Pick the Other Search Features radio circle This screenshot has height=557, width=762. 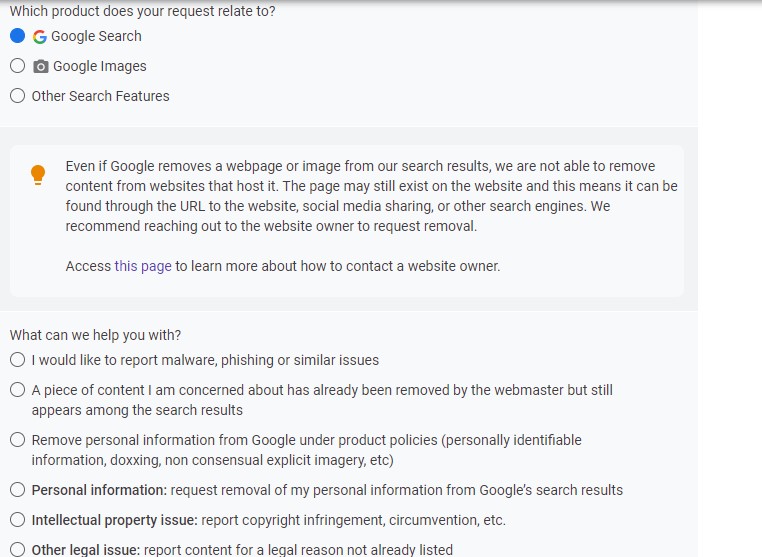coord(17,96)
